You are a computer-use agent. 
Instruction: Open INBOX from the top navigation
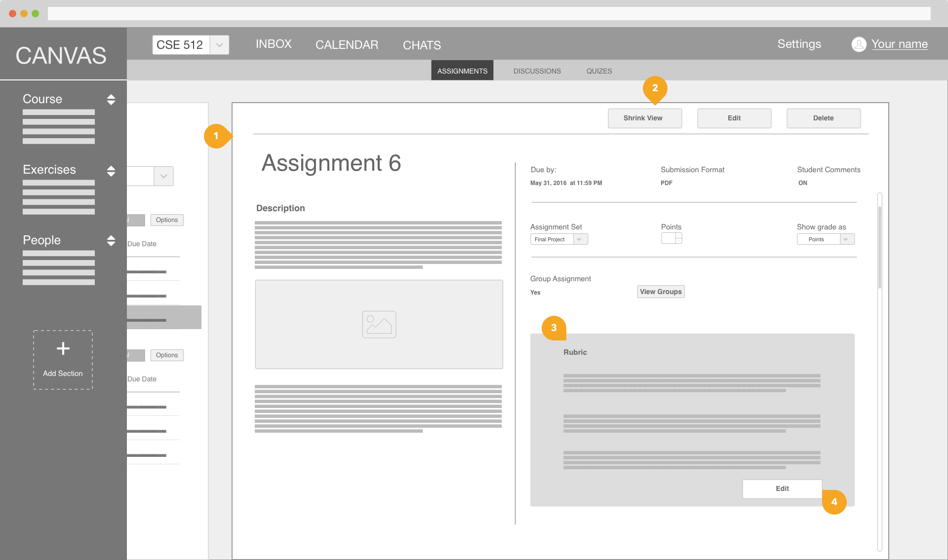pos(274,44)
